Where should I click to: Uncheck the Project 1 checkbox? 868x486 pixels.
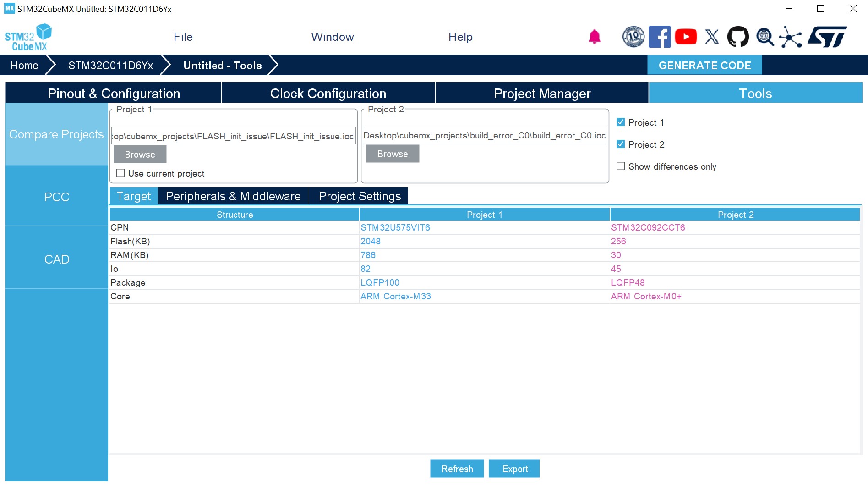point(621,122)
